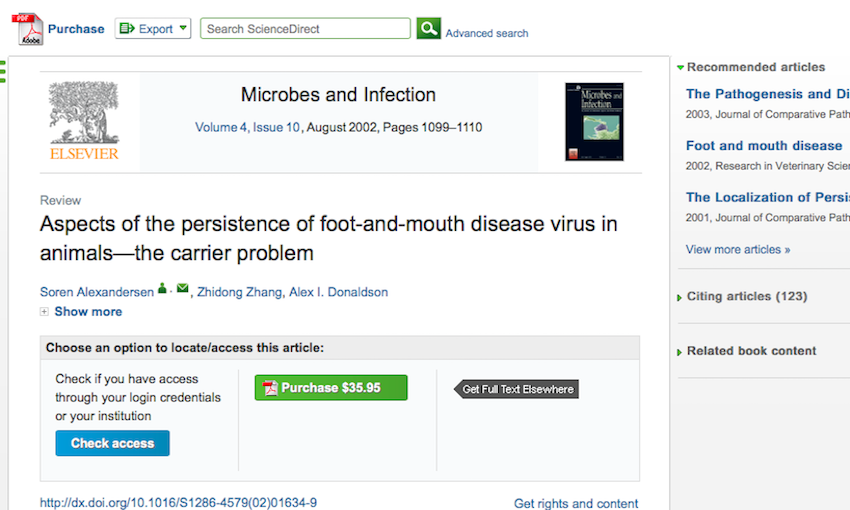Open the Get rights and content link
The width and height of the screenshot is (850, 510).
pos(576,503)
